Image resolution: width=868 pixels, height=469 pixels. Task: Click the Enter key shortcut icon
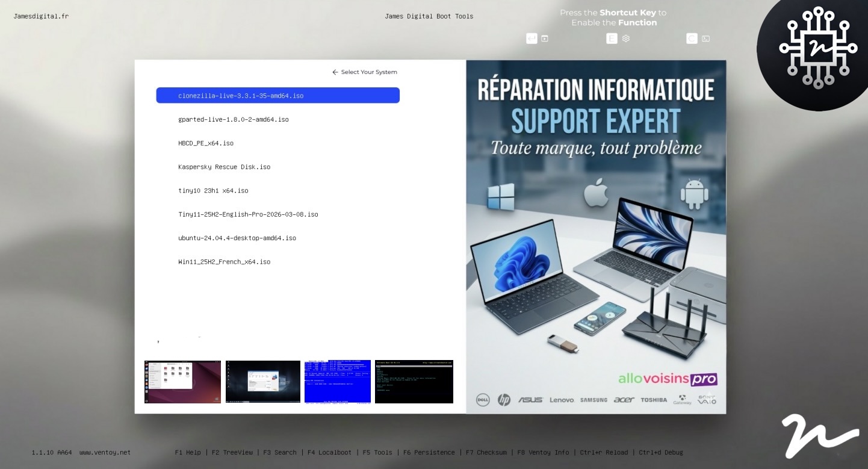pyautogui.click(x=532, y=39)
